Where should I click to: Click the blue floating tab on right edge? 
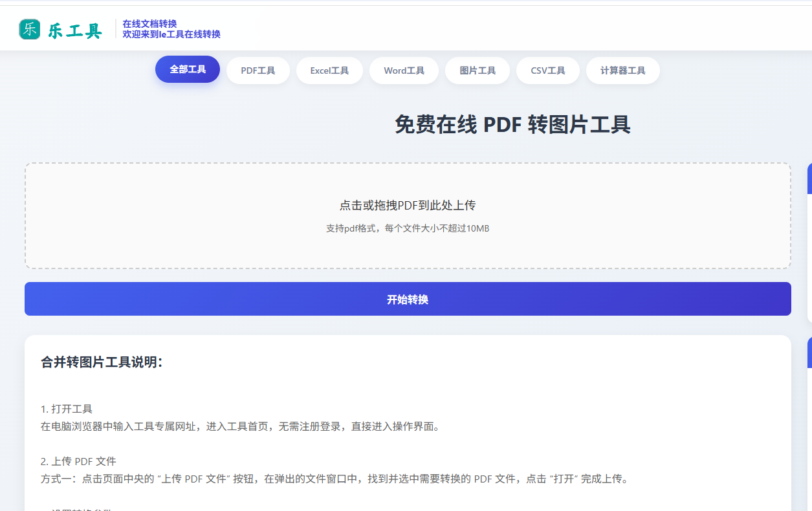point(809,179)
